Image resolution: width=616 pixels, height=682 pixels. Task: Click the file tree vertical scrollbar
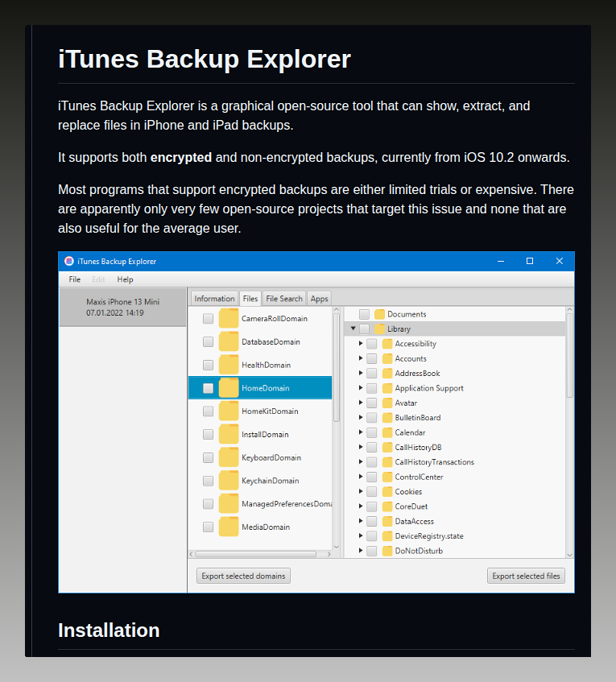[569, 356]
